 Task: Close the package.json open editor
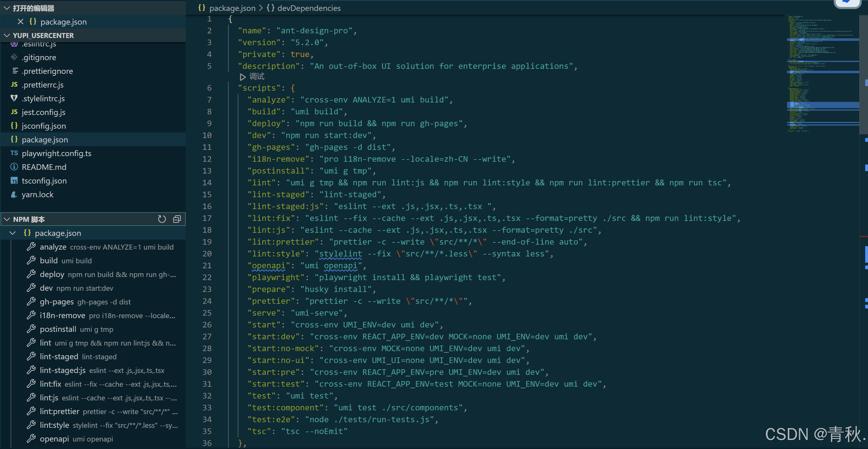pyautogui.click(x=21, y=22)
